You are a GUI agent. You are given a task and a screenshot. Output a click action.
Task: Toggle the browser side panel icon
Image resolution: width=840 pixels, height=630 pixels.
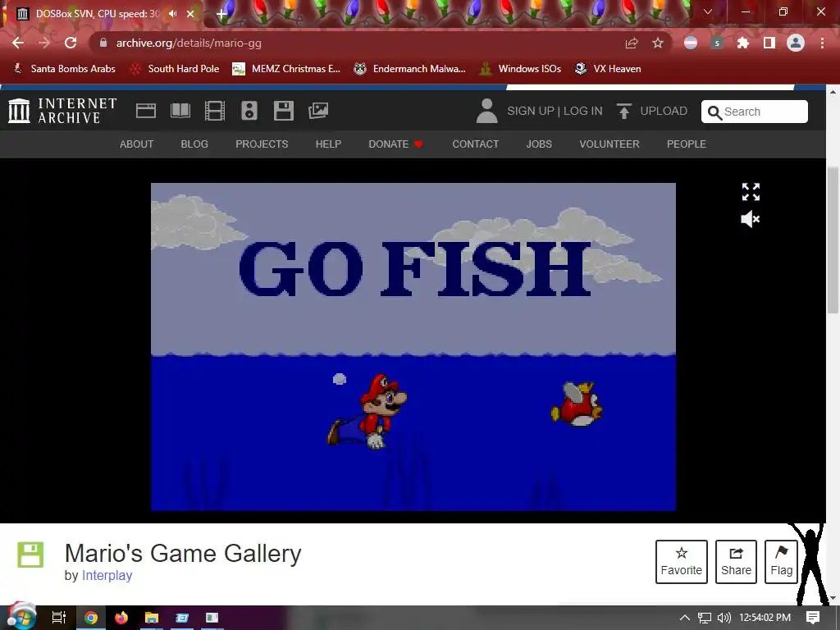pyautogui.click(x=769, y=43)
